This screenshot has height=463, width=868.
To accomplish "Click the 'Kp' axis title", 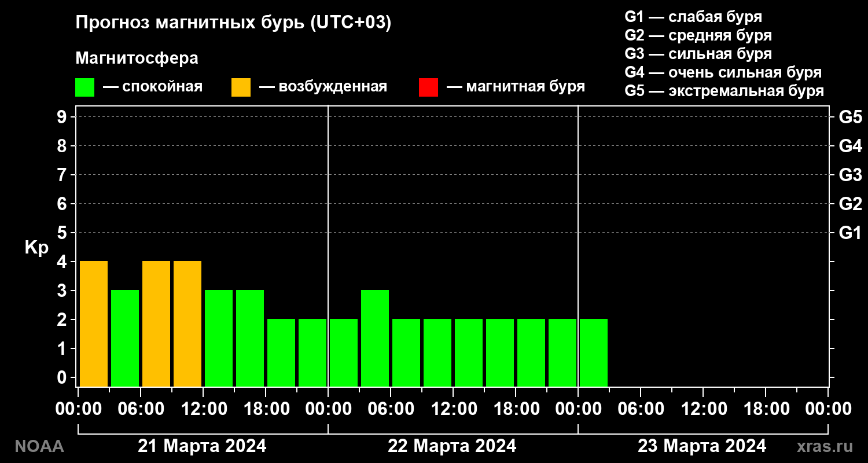I will pos(36,247).
